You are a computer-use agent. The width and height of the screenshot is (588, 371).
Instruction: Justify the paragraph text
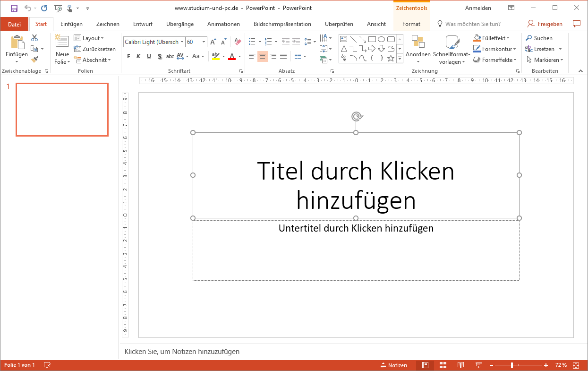(x=283, y=56)
